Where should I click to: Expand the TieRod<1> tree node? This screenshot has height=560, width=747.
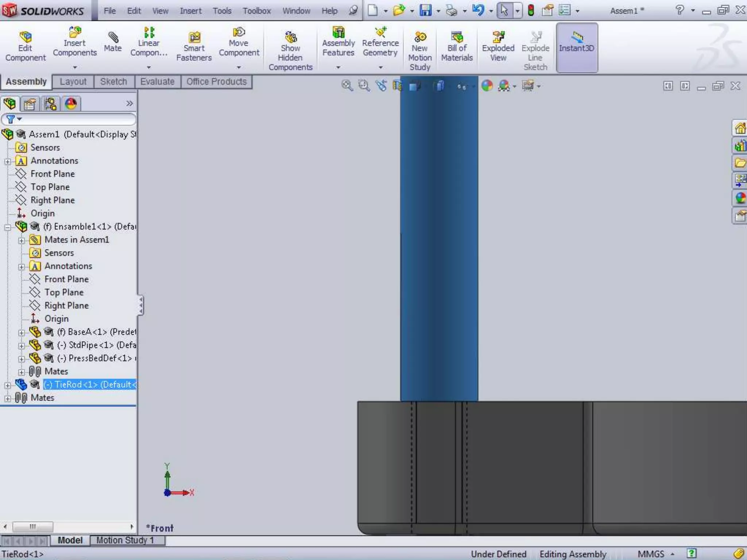click(x=8, y=385)
